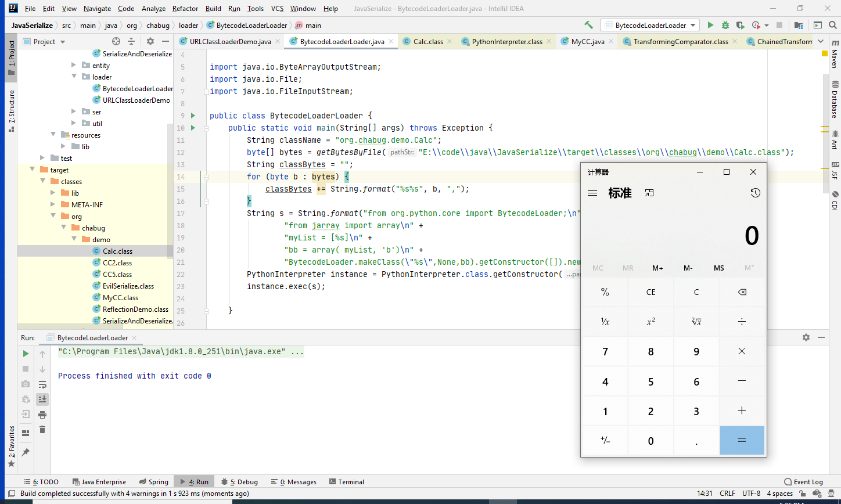The height and width of the screenshot is (504, 841).
Task: Toggle soft-wrap in Run console
Action: 42,384
